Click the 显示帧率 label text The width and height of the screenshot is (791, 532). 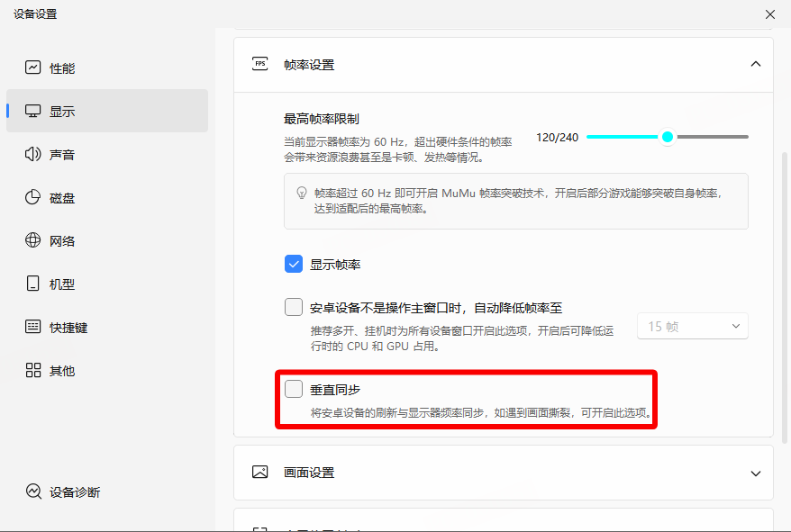coord(335,265)
